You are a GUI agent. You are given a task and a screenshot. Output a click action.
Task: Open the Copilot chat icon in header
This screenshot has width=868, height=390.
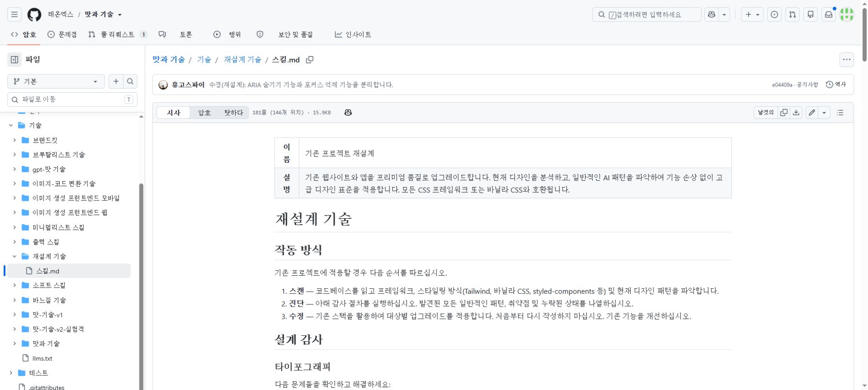[711, 15]
